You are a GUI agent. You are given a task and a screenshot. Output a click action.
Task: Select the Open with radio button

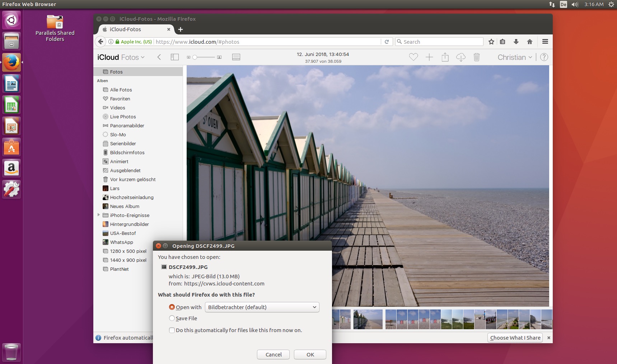(172, 307)
